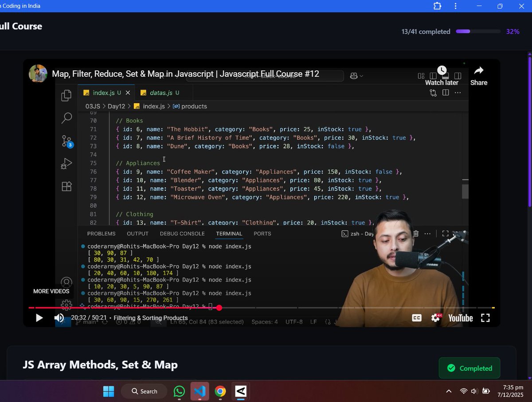532x402 pixels.
Task: Select the PORTS panel tab
Action: 262,234
